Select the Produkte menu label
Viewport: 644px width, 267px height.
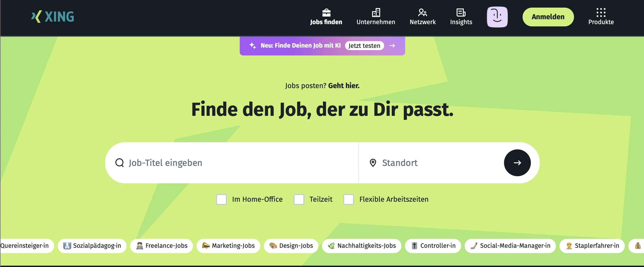click(x=601, y=22)
